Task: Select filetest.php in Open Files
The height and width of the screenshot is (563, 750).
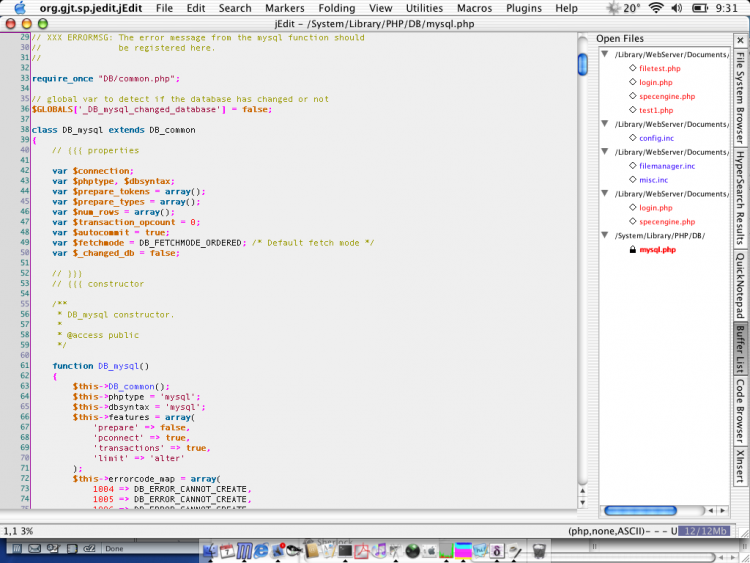Action: (659, 68)
